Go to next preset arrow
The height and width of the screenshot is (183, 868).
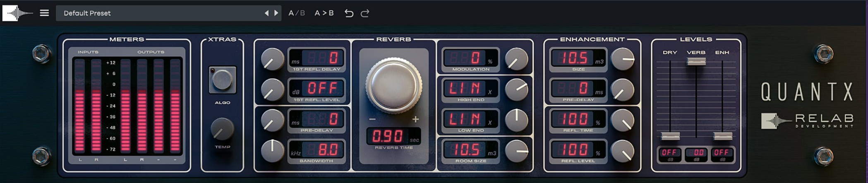(276, 13)
